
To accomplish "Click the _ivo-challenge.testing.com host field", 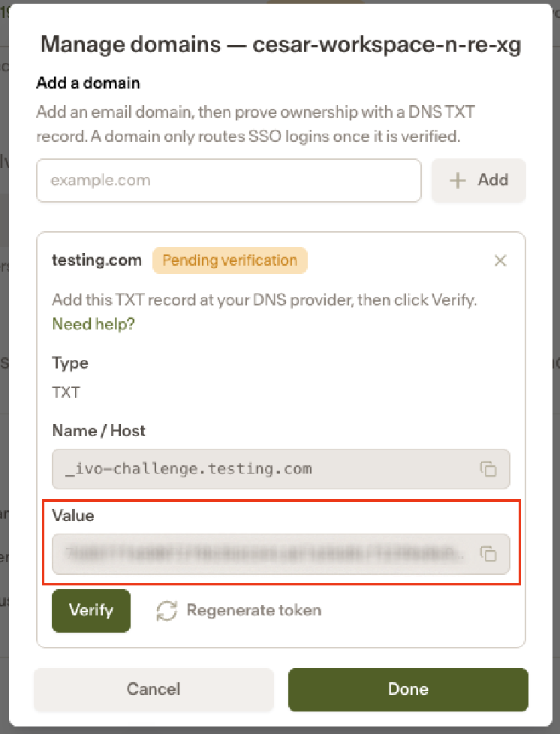I will [x=281, y=469].
